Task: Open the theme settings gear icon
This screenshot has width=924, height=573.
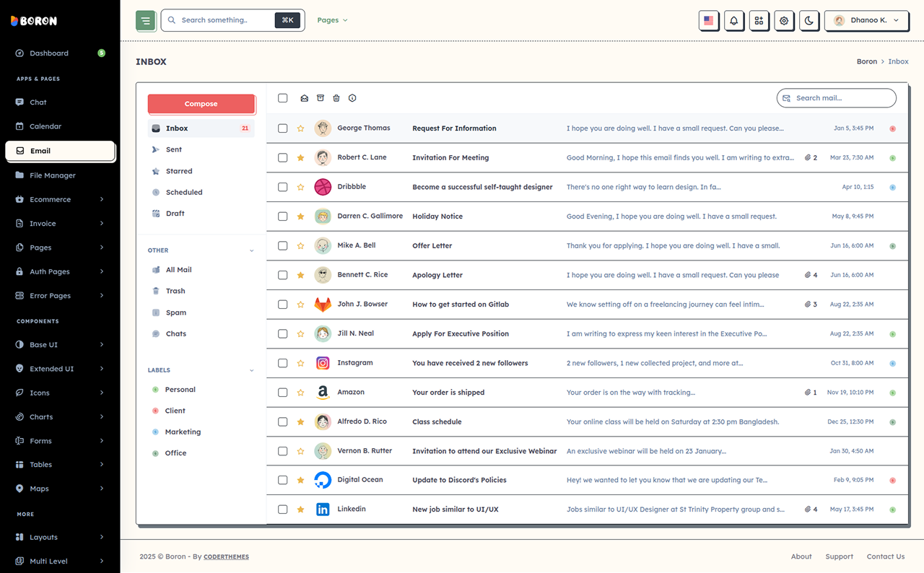Action: (x=784, y=20)
